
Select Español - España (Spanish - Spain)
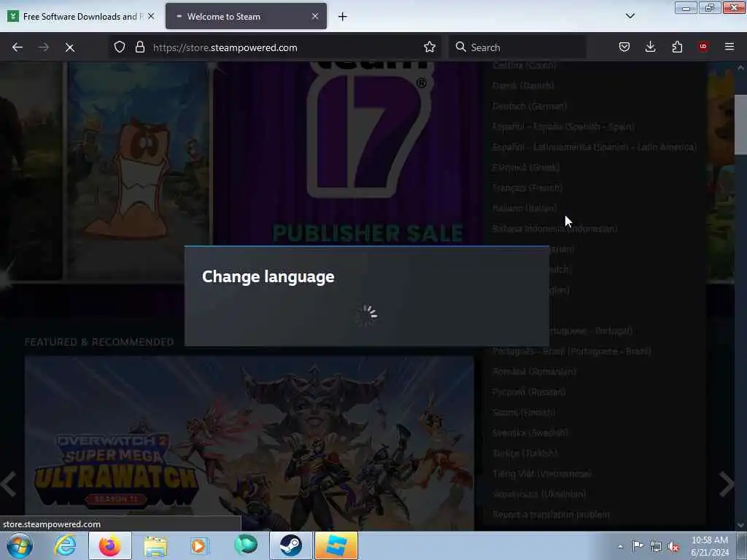[563, 127]
